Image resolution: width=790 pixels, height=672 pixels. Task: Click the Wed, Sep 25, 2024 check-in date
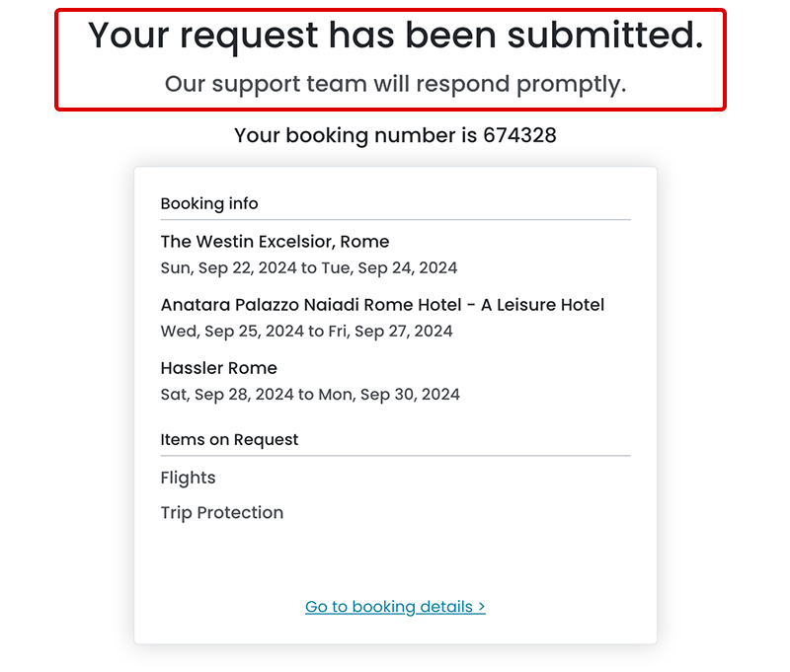(x=232, y=331)
